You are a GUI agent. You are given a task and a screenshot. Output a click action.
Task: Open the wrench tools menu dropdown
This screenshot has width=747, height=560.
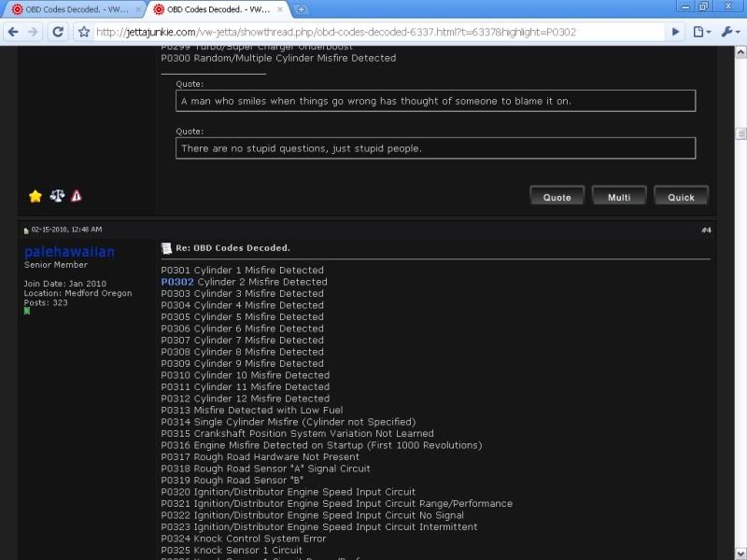click(x=729, y=32)
